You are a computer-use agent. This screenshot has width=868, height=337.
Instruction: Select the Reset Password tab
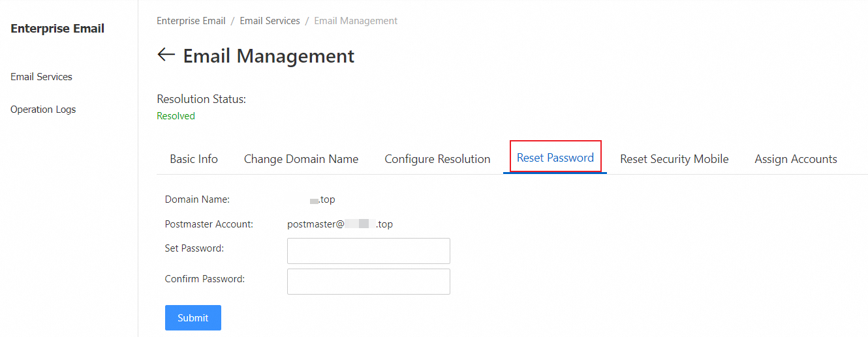coord(555,157)
